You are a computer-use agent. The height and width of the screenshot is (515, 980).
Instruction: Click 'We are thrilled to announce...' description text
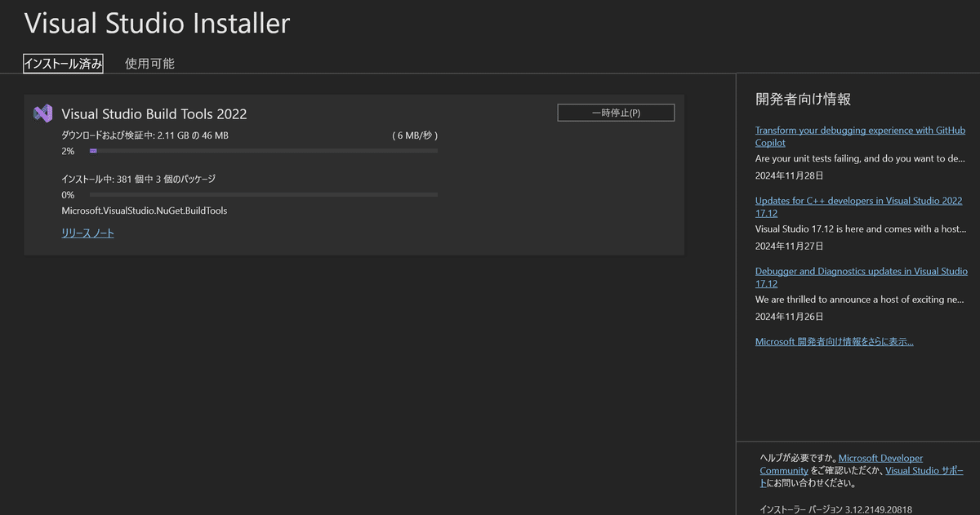point(860,300)
